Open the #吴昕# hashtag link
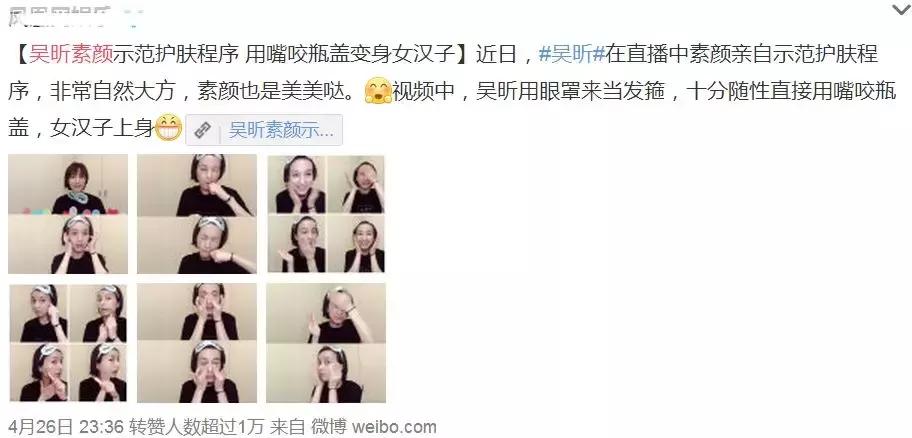The image size is (912, 438). [x=572, y=54]
